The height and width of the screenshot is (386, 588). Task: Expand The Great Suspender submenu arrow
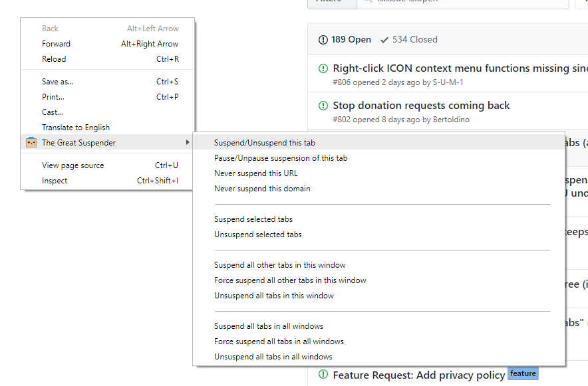[187, 142]
